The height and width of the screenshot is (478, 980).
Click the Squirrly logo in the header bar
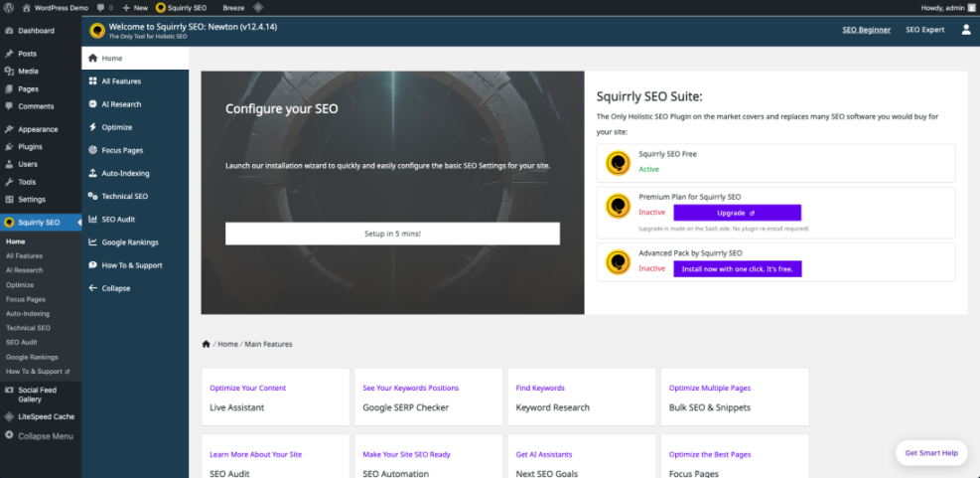coord(97,31)
